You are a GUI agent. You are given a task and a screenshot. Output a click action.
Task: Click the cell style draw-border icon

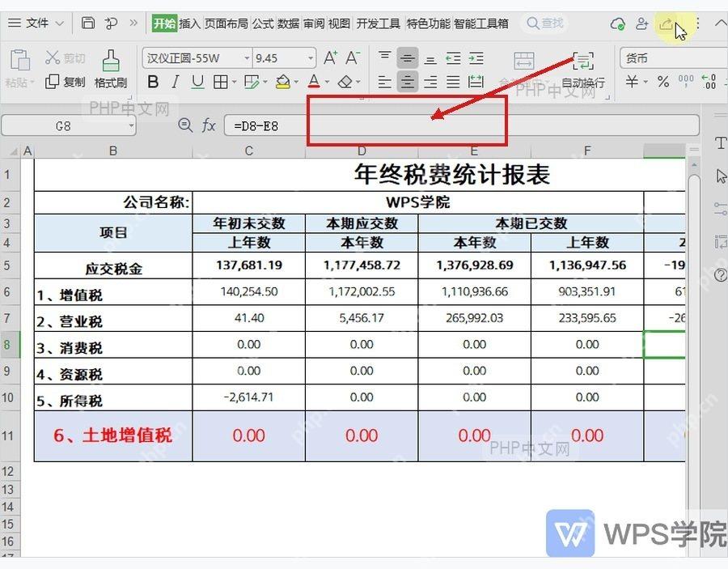point(252,83)
